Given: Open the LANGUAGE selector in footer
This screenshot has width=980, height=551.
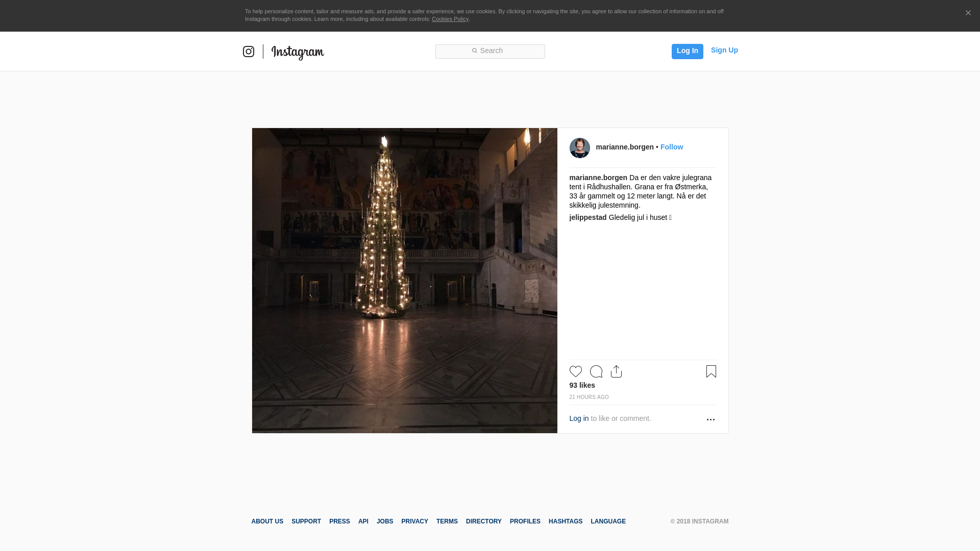Looking at the screenshot, I should coord(608,521).
